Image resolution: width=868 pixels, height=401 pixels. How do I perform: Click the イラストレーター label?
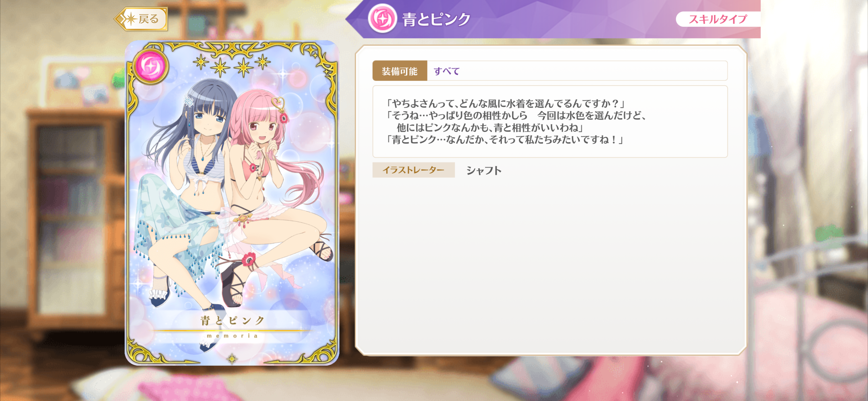[x=413, y=170]
